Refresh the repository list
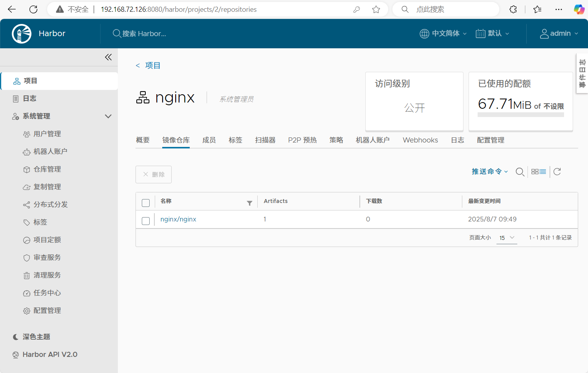The width and height of the screenshot is (588, 373). coord(557,172)
